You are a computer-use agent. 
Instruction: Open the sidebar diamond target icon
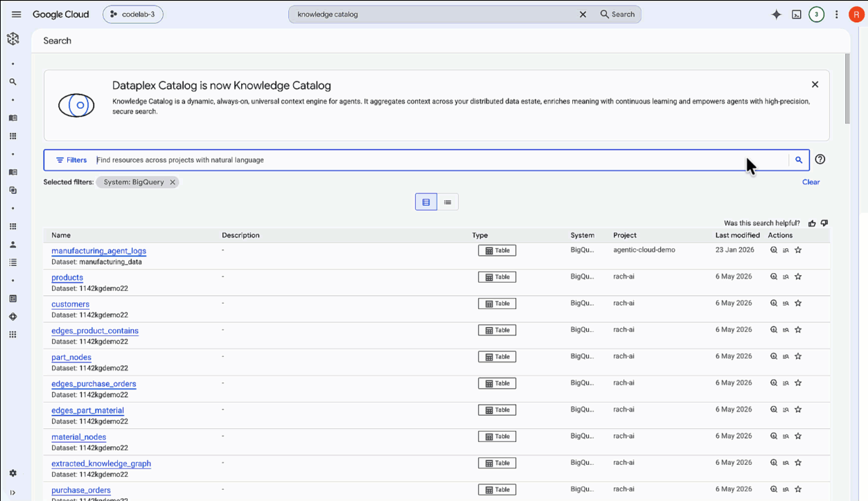[12, 317]
